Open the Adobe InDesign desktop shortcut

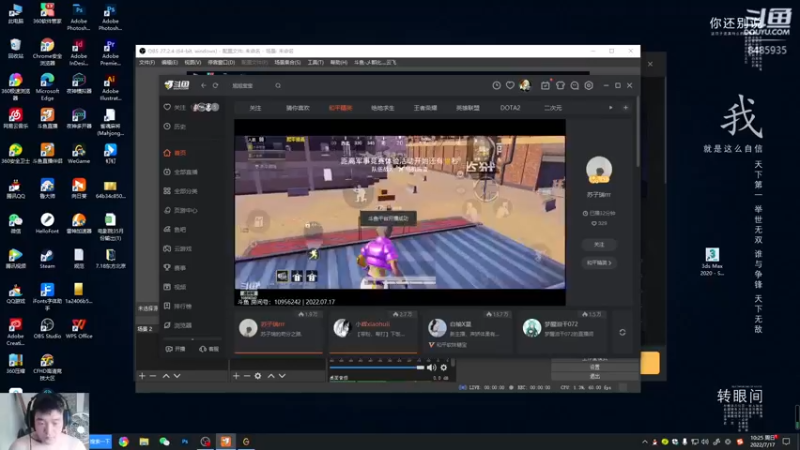(x=79, y=52)
